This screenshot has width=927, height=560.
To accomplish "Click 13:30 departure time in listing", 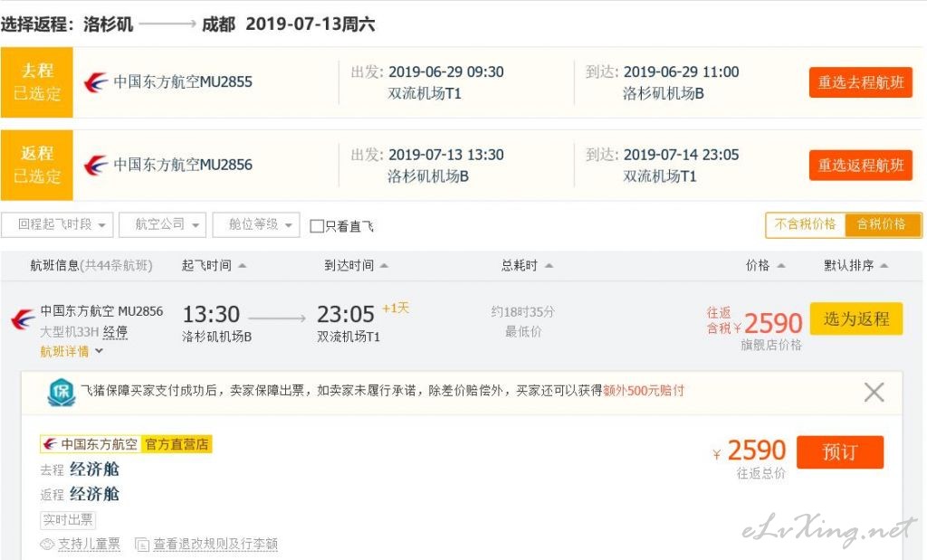I will [x=211, y=314].
